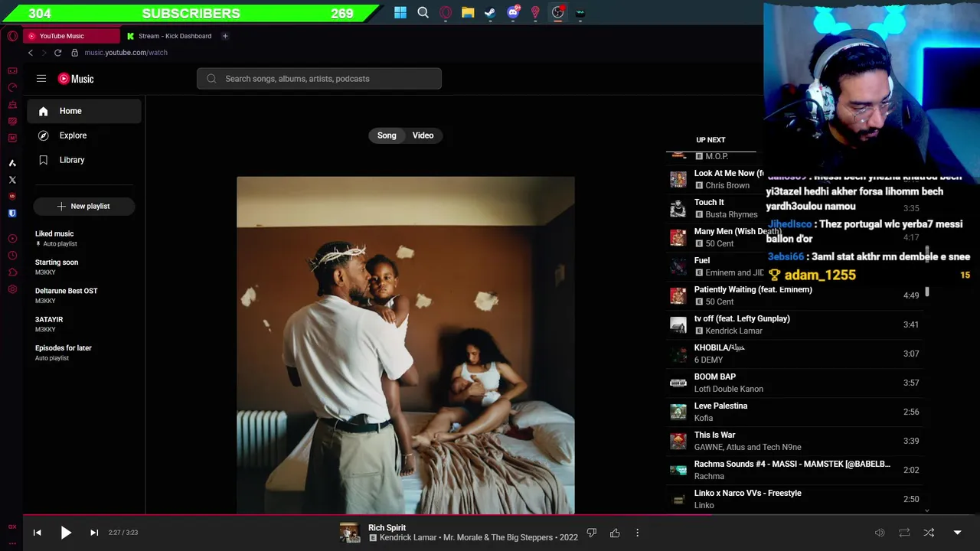The image size is (980, 551).
Task: Open the Deltarune Best OST playlist
Action: (x=84, y=295)
